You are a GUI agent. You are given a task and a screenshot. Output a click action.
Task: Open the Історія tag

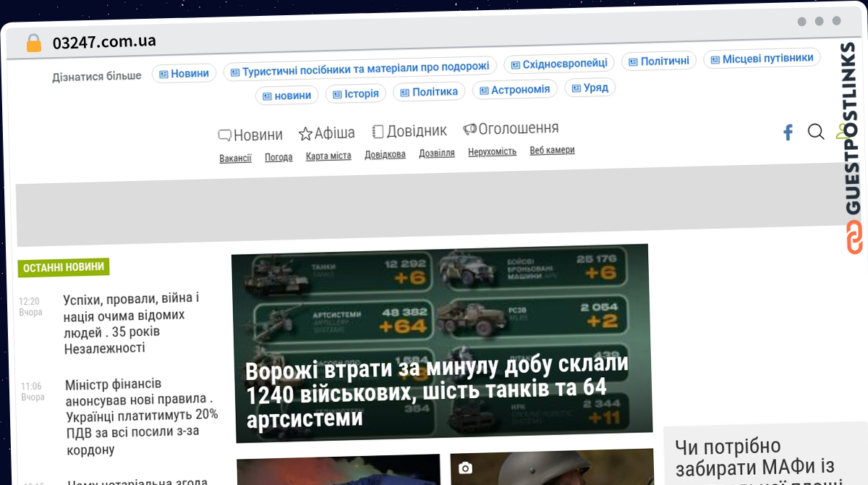coord(355,93)
